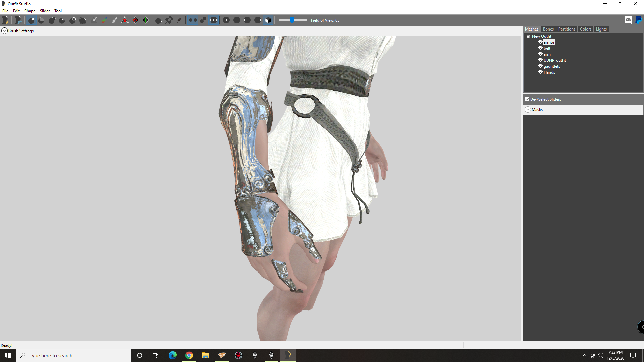The width and height of the screenshot is (644, 362).
Task: Hide the arm mesh via eye icon
Action: [x=540, y=54]
